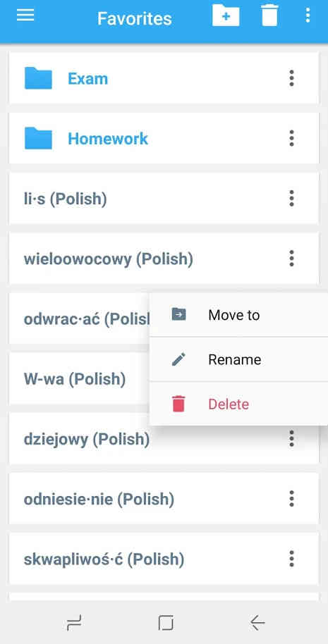Tap the Android back navigation button

click(257, 623)
